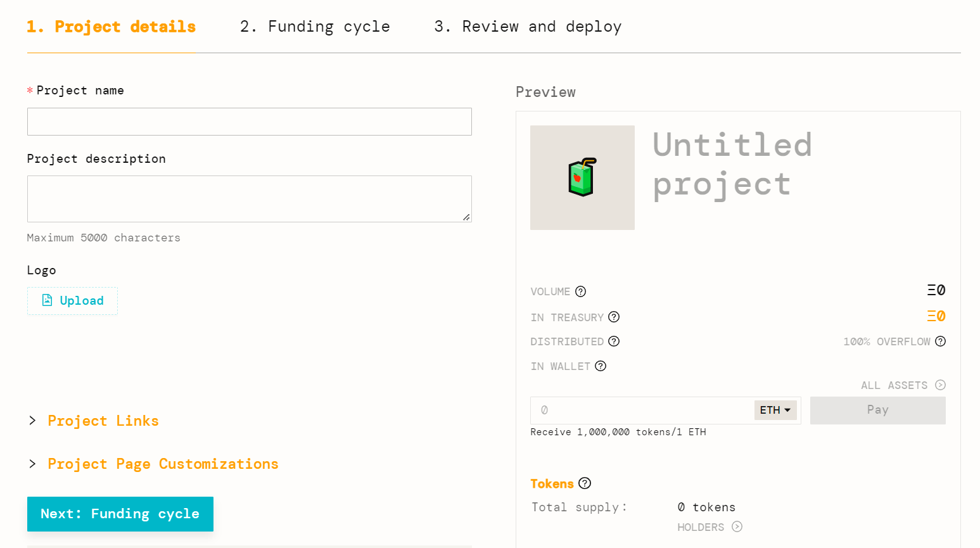This screenshot has width=980, height=548.
Task: Focus the Project name input field
Action: point(249,122)
